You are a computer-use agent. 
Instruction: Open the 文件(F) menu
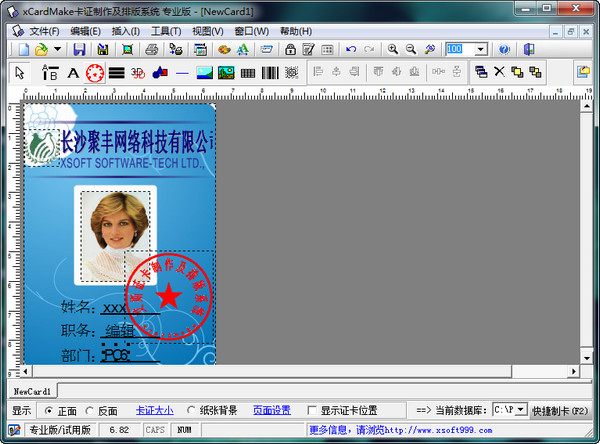(x=44, y=31)
